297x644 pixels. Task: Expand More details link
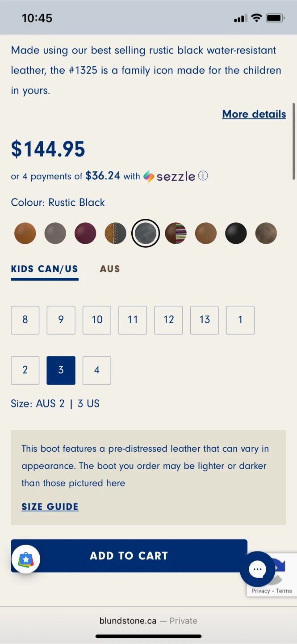tap(254, 114)
